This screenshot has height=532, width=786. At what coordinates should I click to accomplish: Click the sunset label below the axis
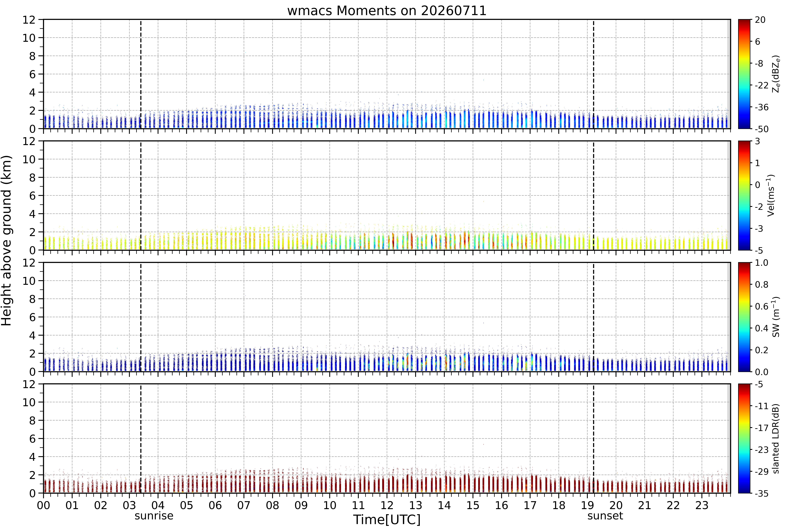[605, 516]
